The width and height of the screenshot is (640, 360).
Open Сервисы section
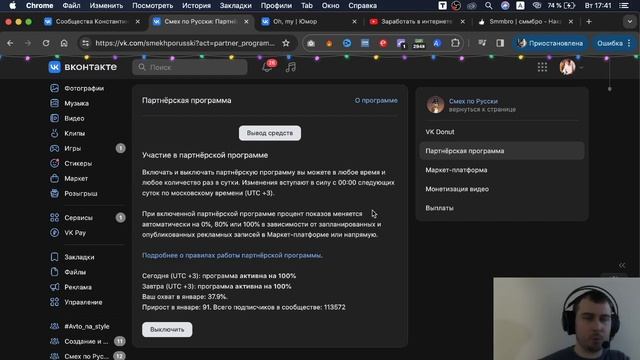tap(78, 218)
